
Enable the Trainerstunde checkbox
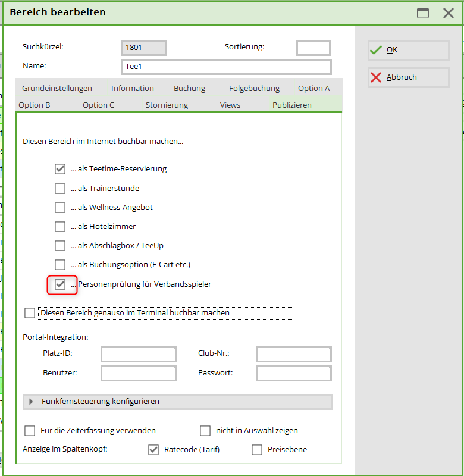click(60, 189)
